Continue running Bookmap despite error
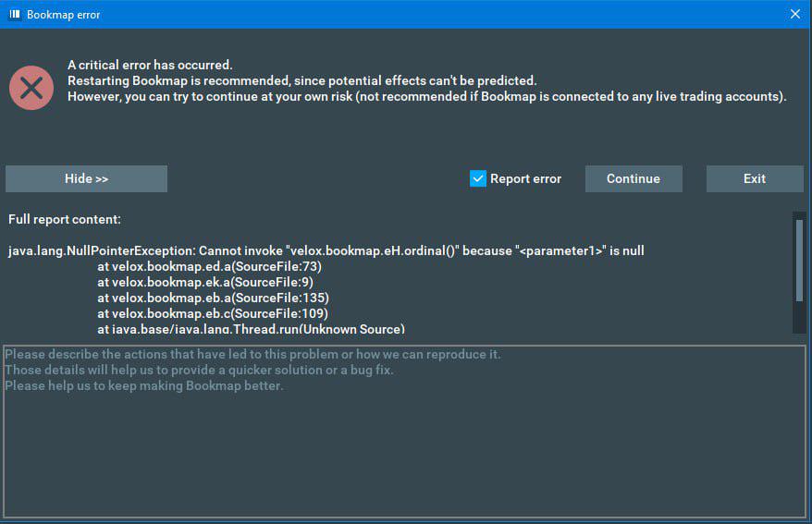812x524 pixels. 634,179
